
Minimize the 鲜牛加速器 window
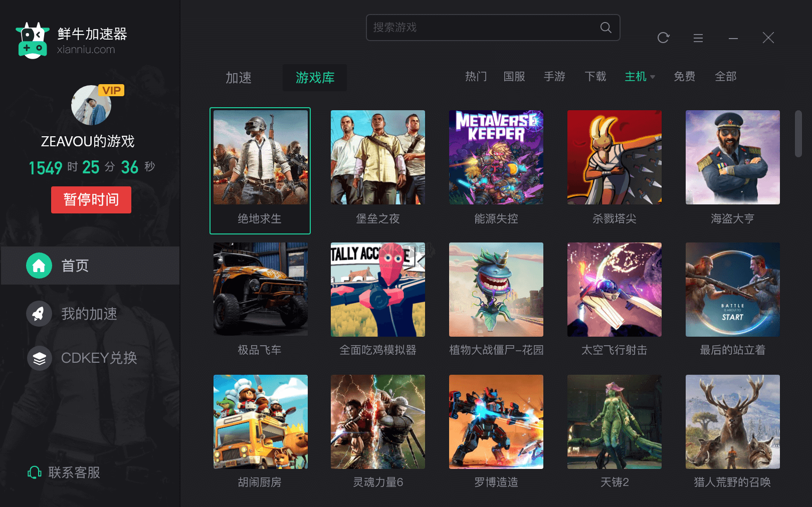tap(733, 38)
